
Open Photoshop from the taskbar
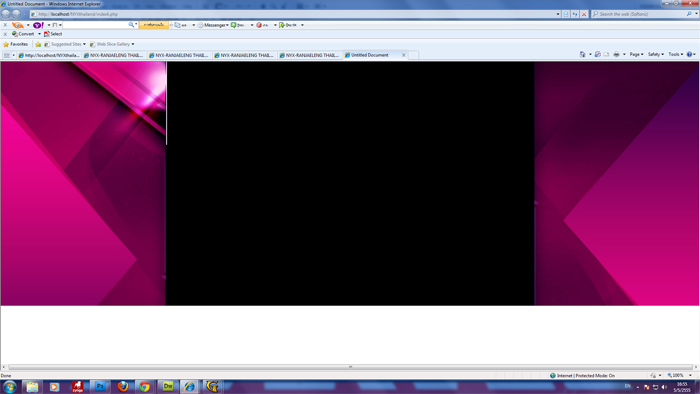click(100, 386)
